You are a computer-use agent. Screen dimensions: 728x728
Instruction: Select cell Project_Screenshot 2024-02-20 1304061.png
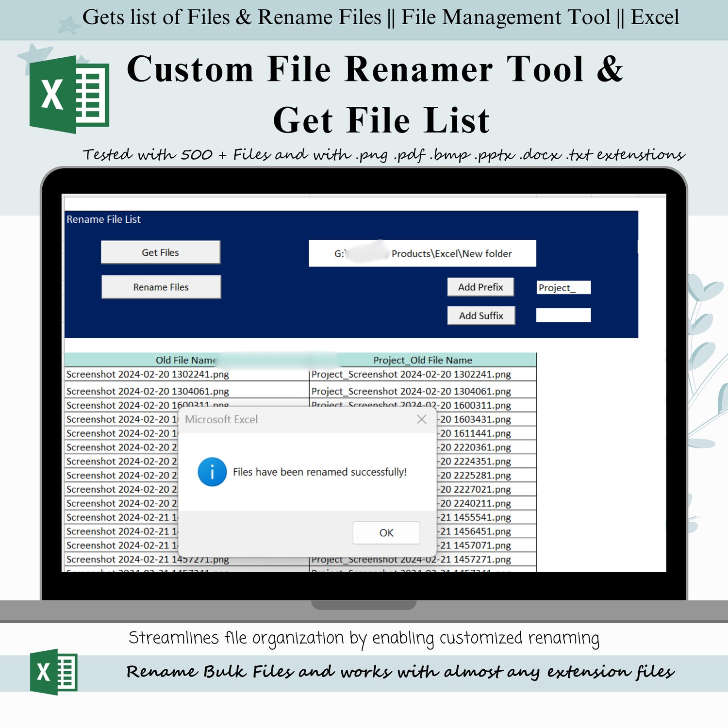pos(423,391)
